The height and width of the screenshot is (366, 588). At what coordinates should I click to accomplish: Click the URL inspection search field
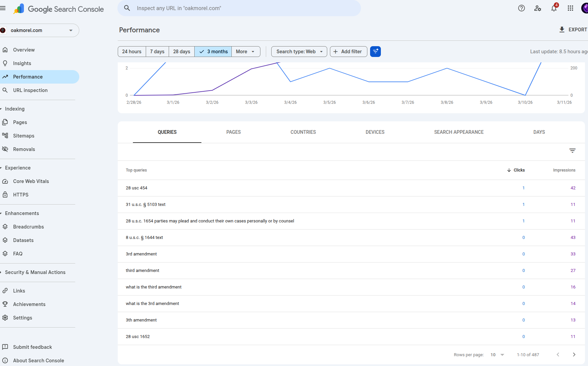[239, 8]
